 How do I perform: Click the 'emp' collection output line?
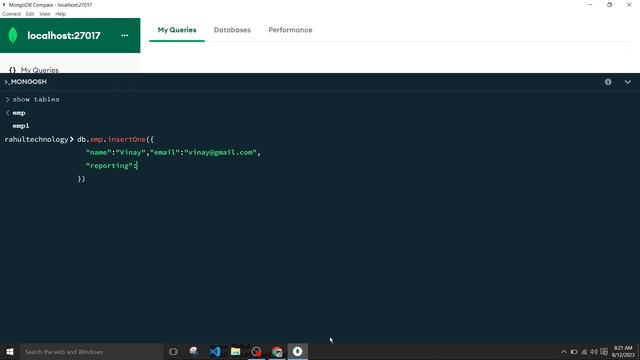pyautogui.click(x=19, y=113)
